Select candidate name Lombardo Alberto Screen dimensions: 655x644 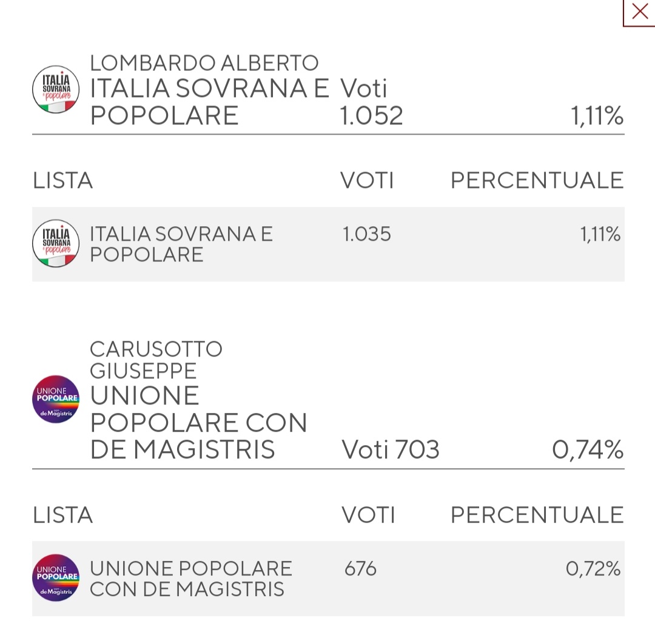click(x=204, y=64)
